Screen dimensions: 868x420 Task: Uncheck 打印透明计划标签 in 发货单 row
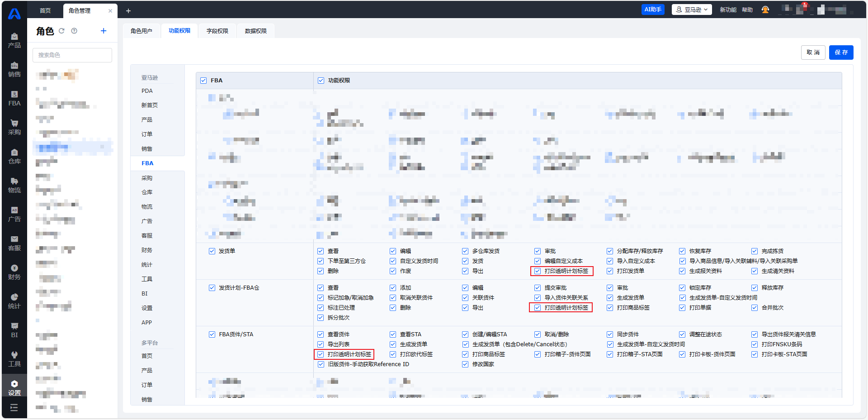538,271
